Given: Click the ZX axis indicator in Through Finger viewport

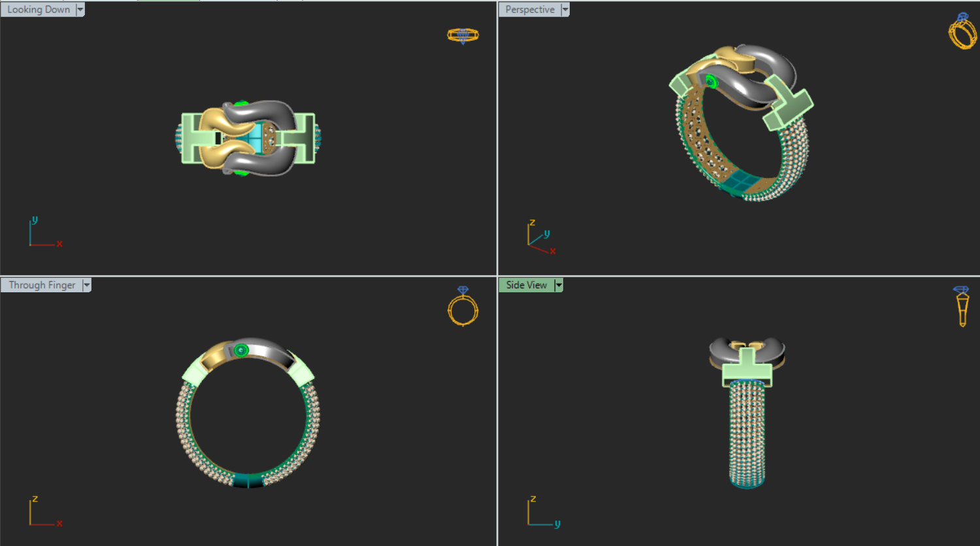Looking at the screenshot, I should coord(44,512).
